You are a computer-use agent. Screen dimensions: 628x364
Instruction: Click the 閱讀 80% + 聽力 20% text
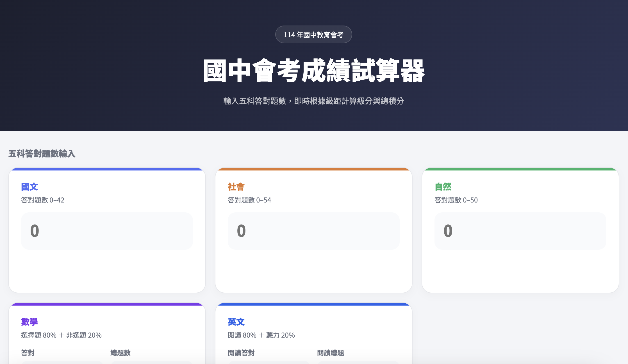click(x=261, y=335)
